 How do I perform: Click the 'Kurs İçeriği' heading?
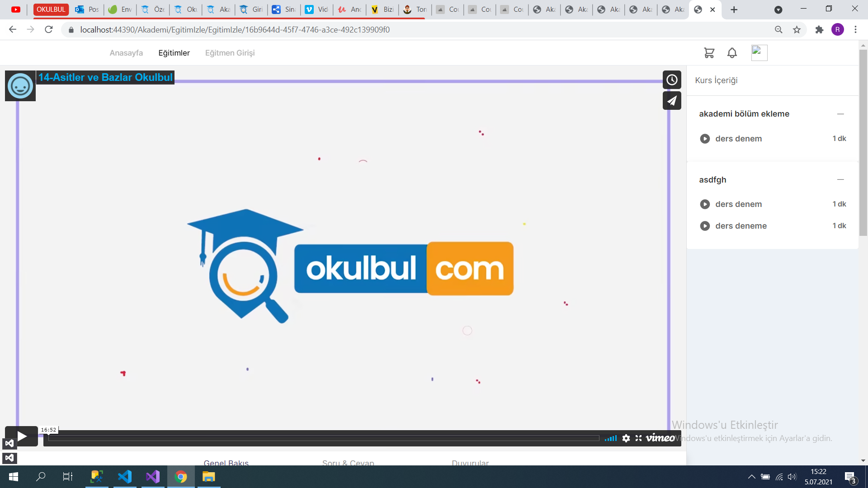pos(716,80)
